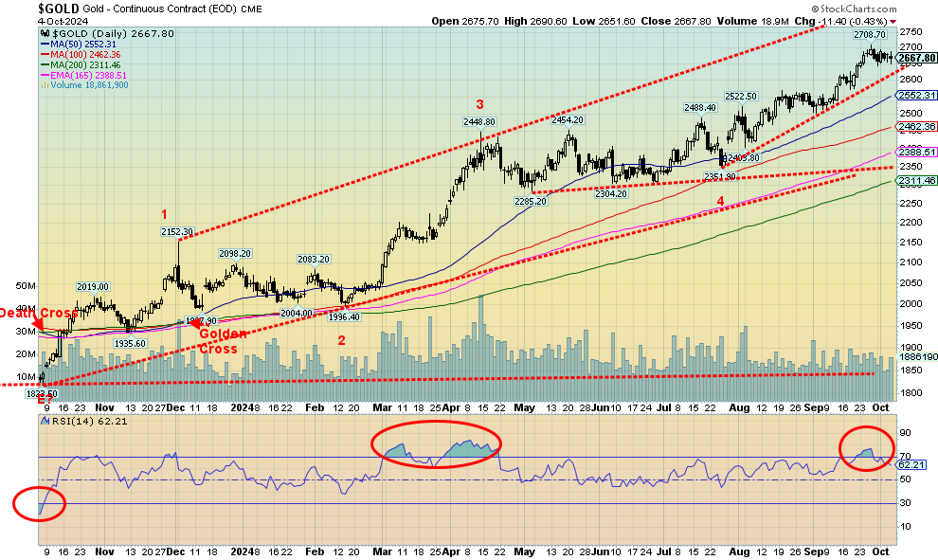
Task: Click the 2152.30 peak price label
Action: (x=177, y=231)
